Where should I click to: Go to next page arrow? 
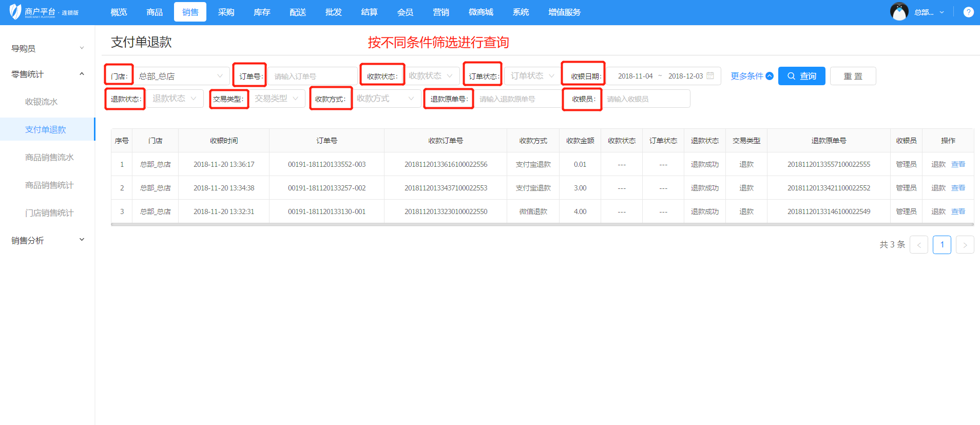click(965, 245)
